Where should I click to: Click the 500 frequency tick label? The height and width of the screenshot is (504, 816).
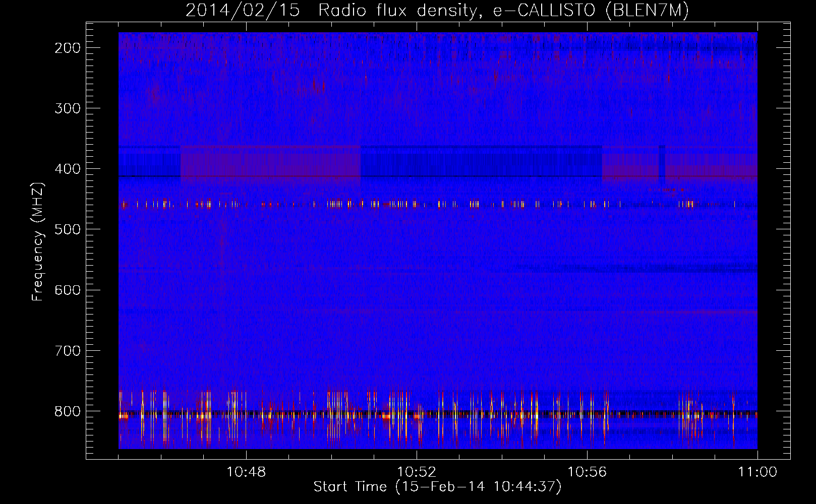[x=68, y=229]
